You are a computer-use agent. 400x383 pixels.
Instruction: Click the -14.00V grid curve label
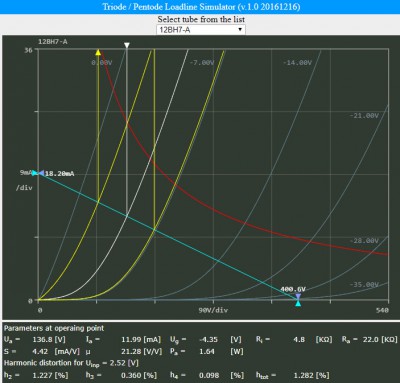(297, 63)
